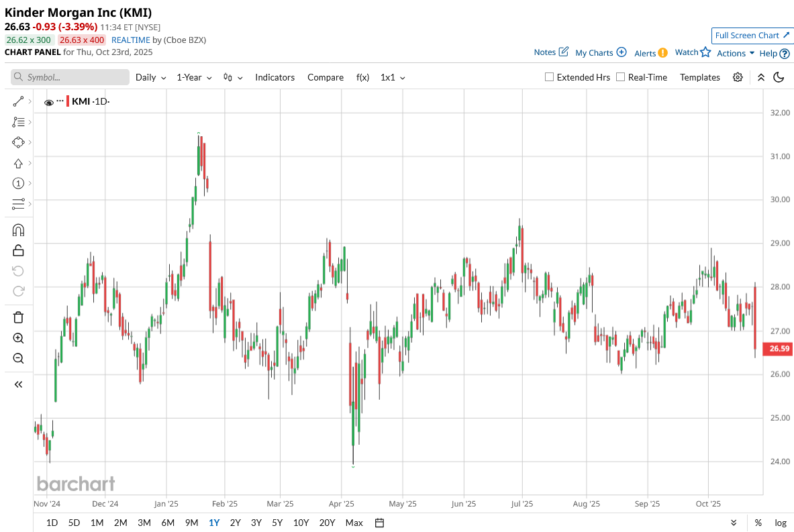Enable the Extended Hrs checkbox
Image resolution: width=794 pixels, height=532 pixels.
click(x=549, y=77)
